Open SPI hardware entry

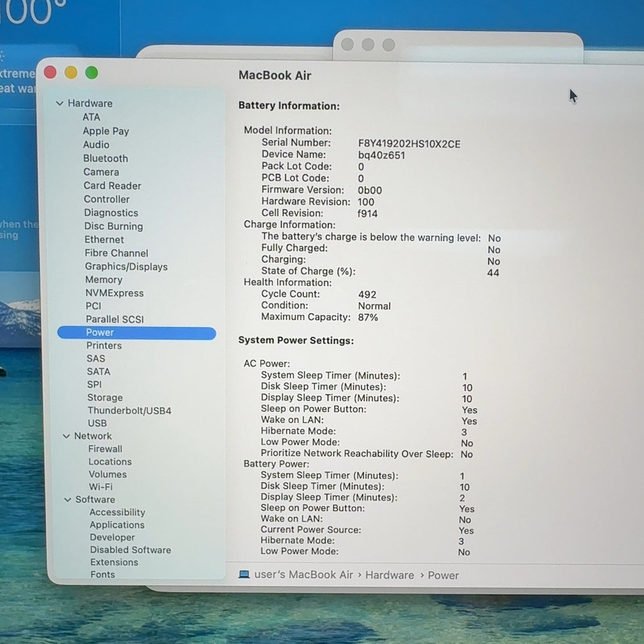tap(94, 385)
